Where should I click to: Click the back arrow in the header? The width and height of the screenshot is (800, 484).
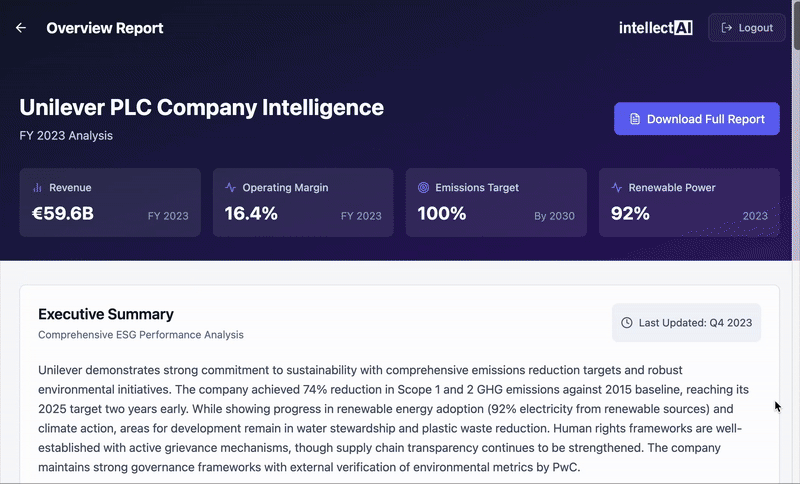pyautogui.click(x=21, y=28)
